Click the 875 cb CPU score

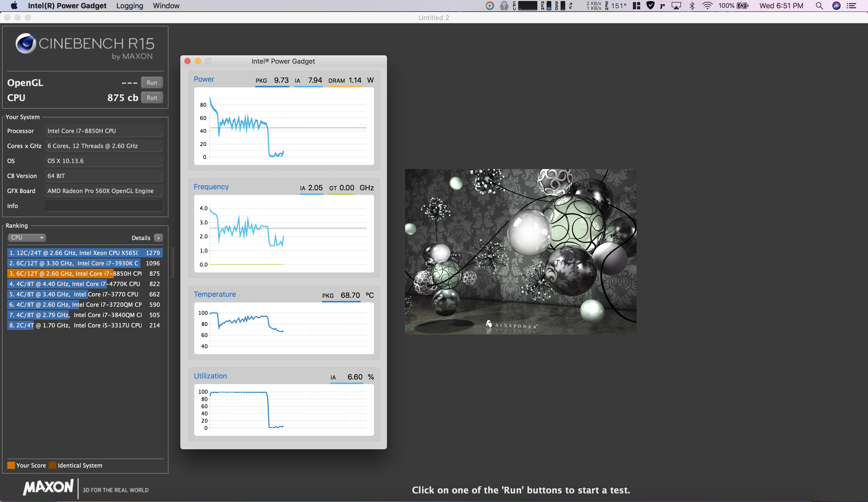(x=123, y=97)
